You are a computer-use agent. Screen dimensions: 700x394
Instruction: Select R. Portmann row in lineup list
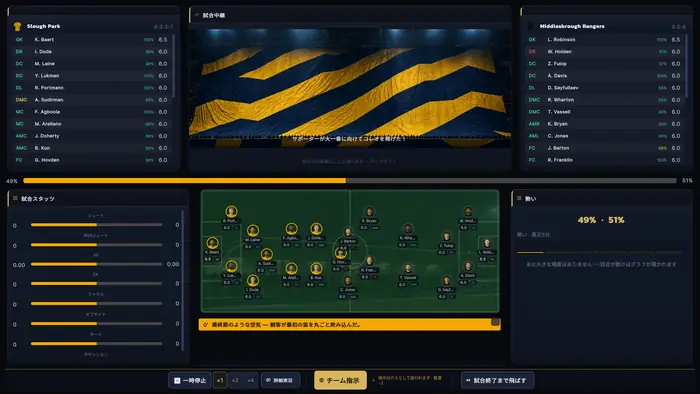pyautogui.click(x=92, y=87)
